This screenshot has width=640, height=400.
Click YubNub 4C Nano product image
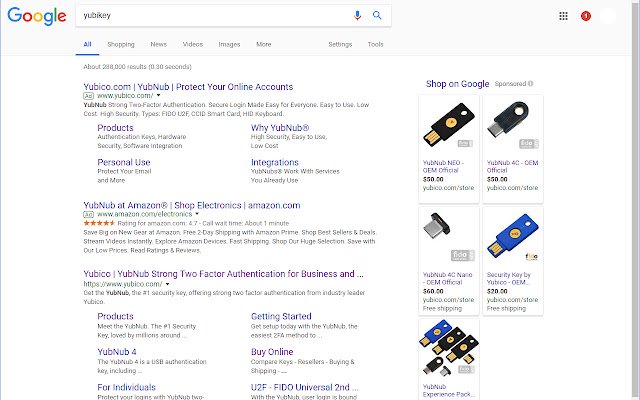pos(449,238)
